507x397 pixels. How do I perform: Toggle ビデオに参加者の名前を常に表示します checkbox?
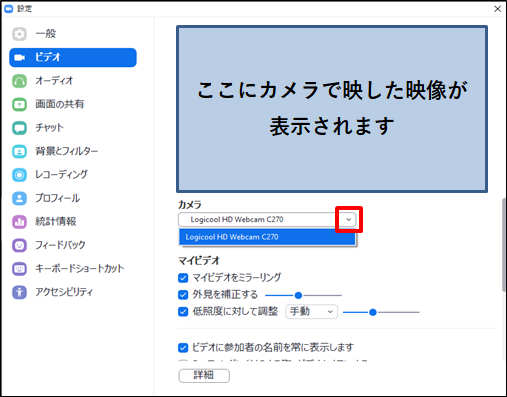tap(183, 348)
